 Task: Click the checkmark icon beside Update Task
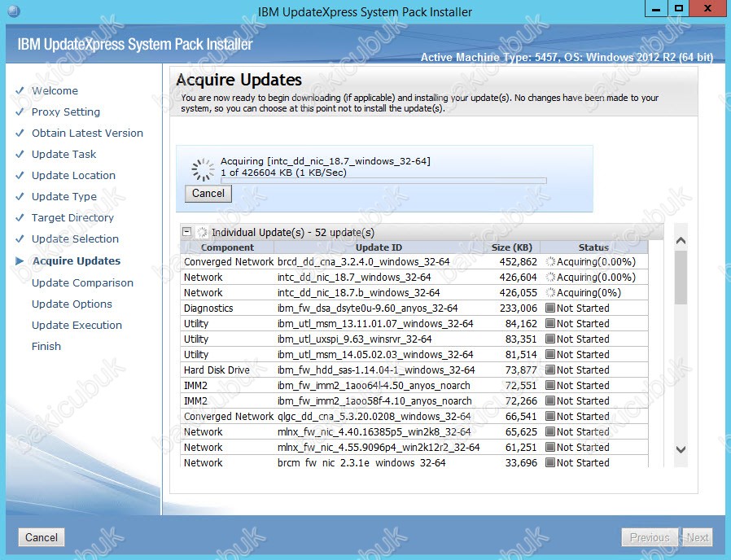[x=20, y=154]
